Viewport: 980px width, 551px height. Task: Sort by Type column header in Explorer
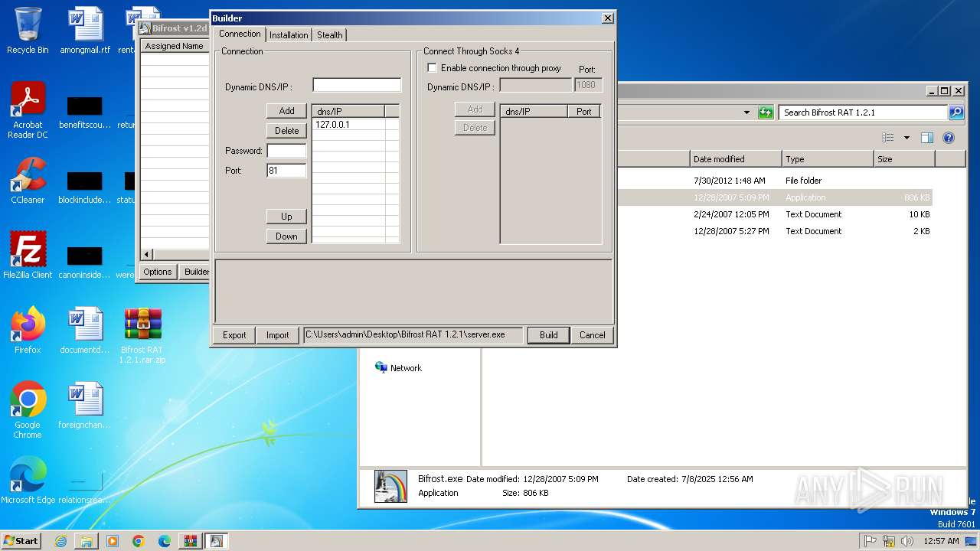coord(828,159)
